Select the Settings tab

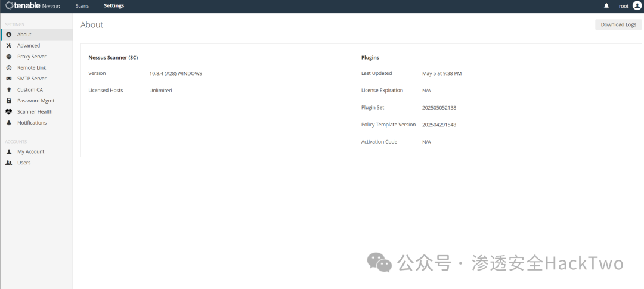[114, 6]
